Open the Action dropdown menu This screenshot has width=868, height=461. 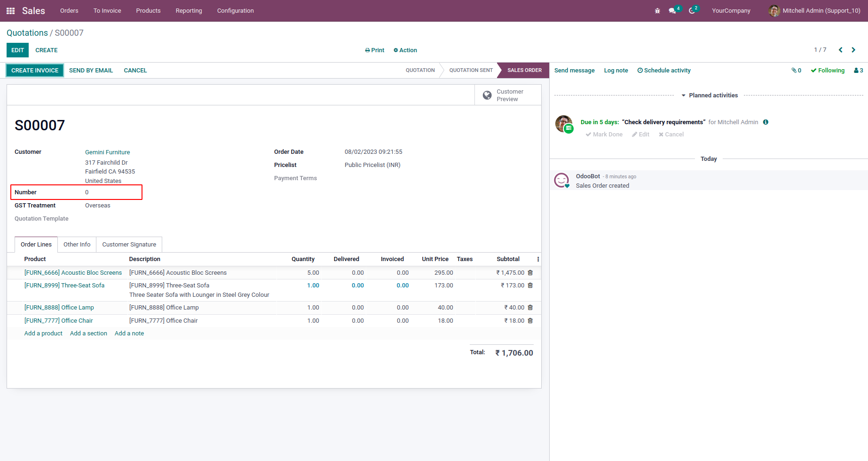click(x=405, y=50)
